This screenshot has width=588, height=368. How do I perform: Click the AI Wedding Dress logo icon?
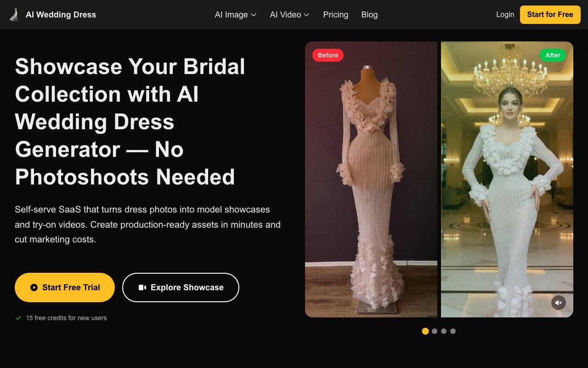pyautogui.click(x=14, y=15)
